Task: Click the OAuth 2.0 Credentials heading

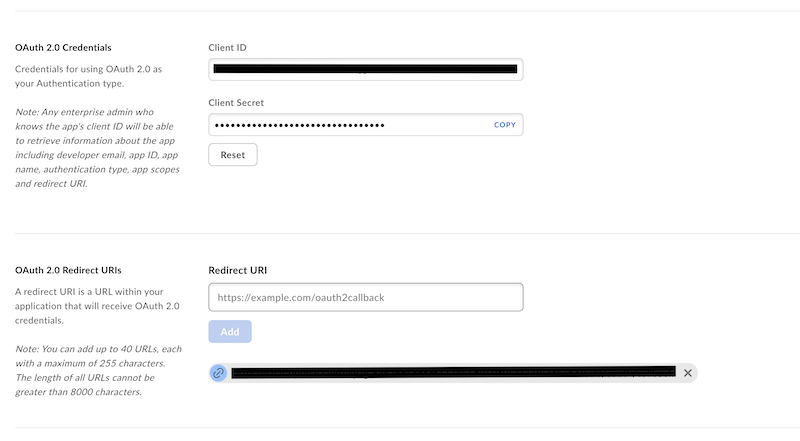Action: (63, 47)
